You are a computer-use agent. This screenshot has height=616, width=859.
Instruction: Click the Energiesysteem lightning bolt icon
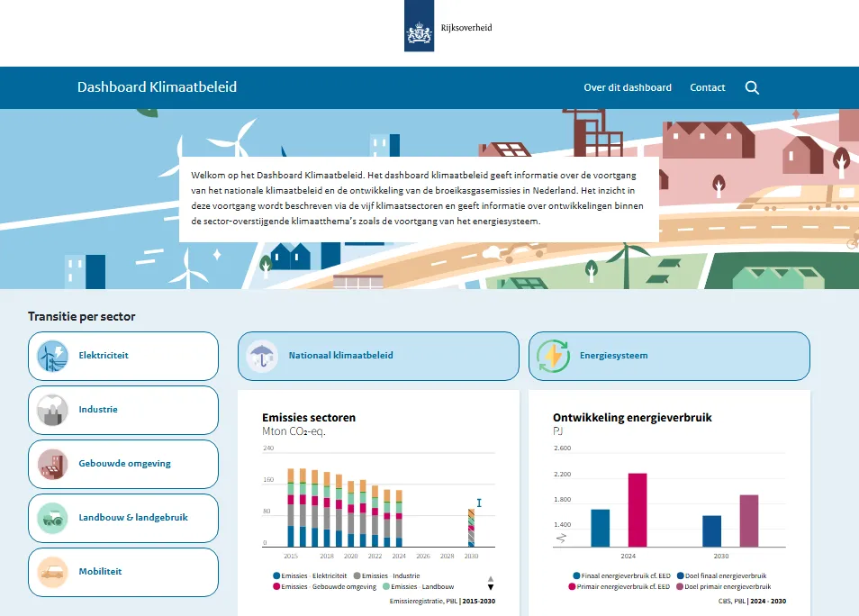click(554, 357)
